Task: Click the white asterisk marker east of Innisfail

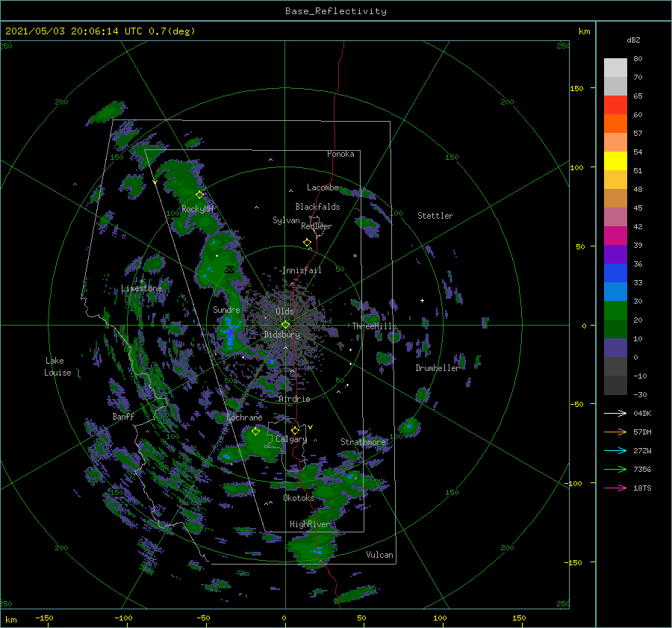Action: tap(355, 256)
